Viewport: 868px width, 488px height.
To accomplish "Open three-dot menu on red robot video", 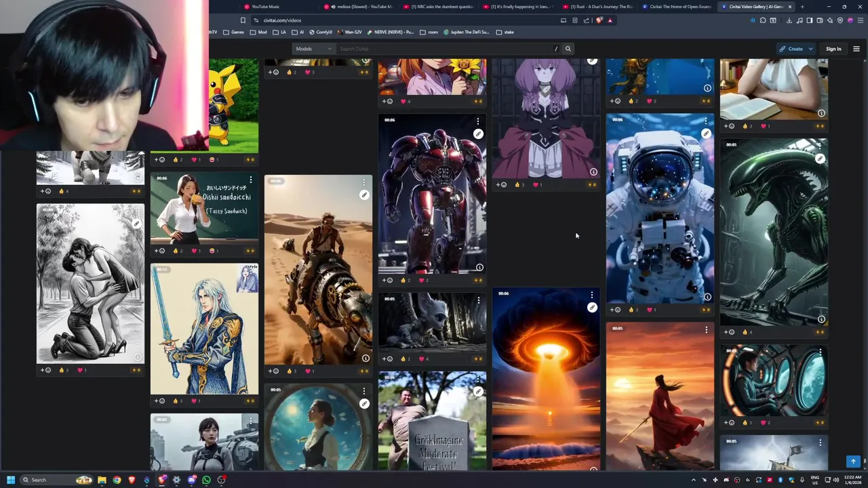I will pos(478,121).
